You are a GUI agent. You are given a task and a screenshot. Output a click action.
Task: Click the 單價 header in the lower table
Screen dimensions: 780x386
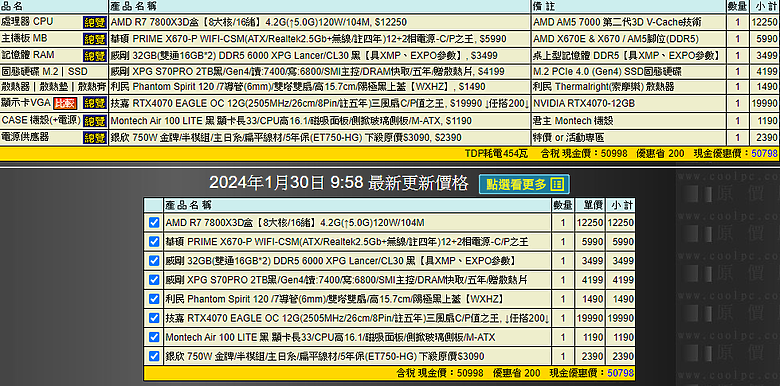[x=593, y=205]
